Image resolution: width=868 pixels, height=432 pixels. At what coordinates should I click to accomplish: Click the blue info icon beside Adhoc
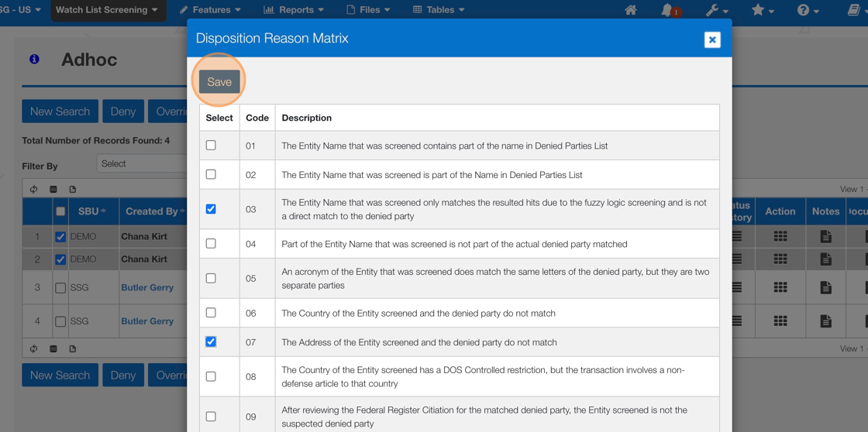pyautogui.click(x=34, y=59)
